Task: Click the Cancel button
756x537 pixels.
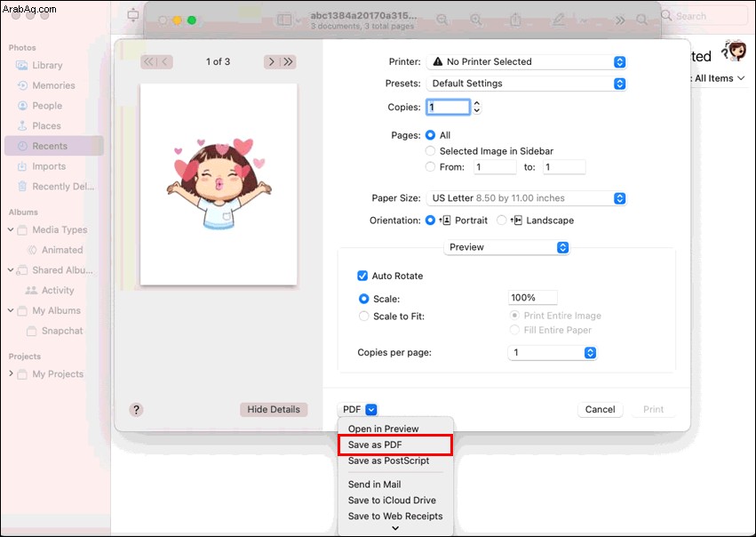Action: 601,410
